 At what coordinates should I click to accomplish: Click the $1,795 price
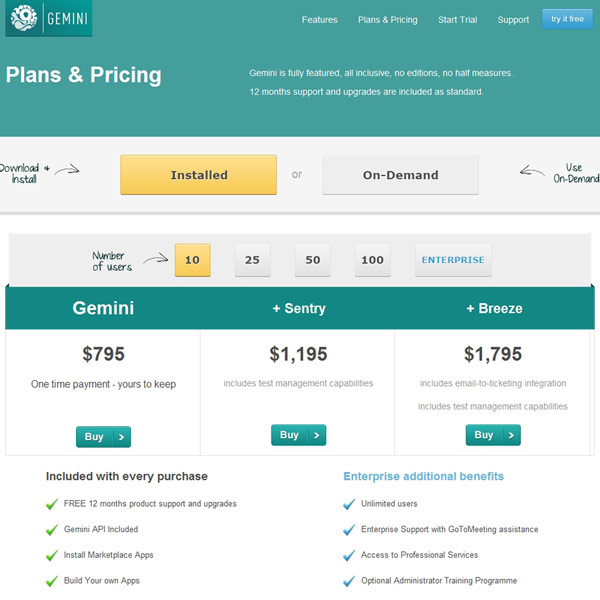[493, 354]
